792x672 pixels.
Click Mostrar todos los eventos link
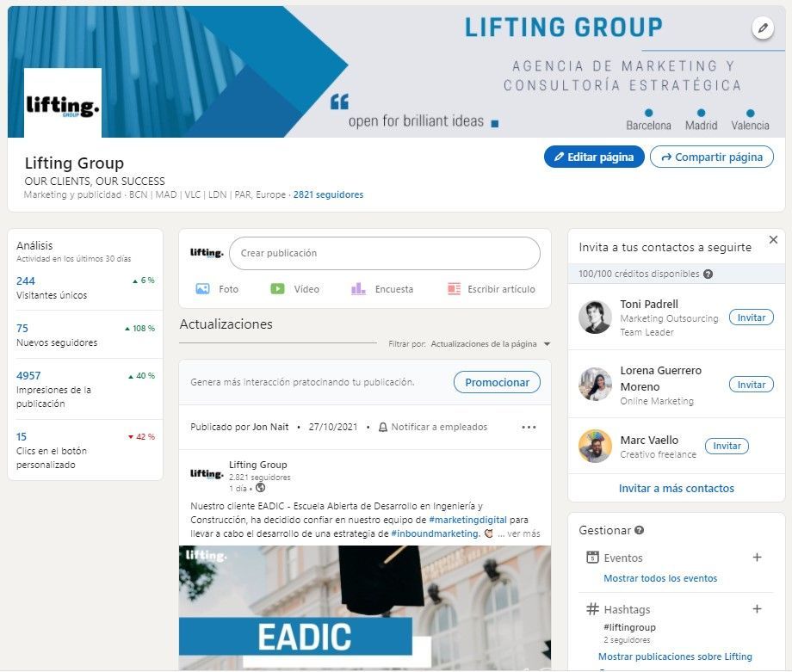click(x=660, y=578)
